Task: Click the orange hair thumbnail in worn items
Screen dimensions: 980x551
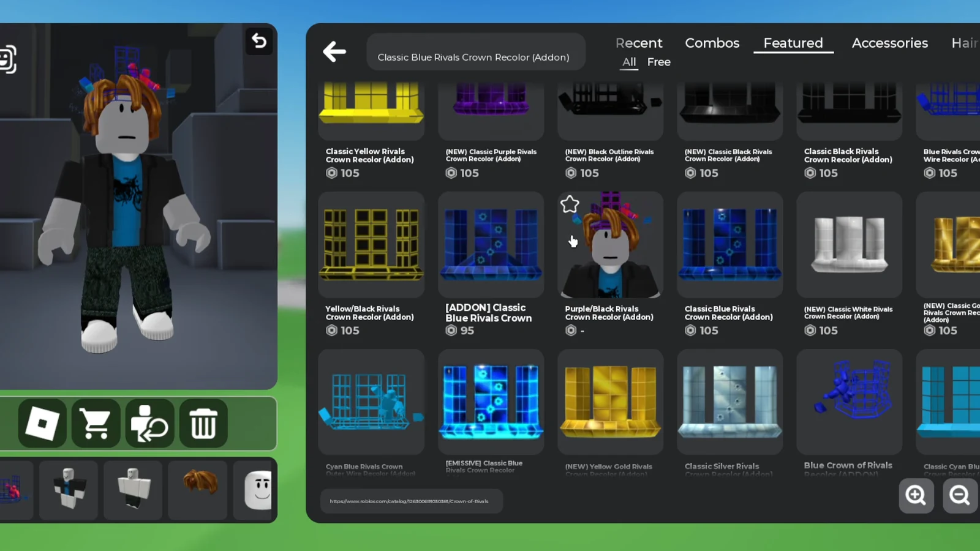Action: (197, 490)
